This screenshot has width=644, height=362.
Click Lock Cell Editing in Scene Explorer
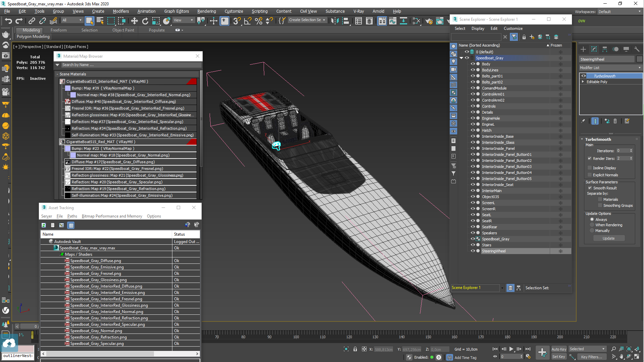click(x=524, y=37)
